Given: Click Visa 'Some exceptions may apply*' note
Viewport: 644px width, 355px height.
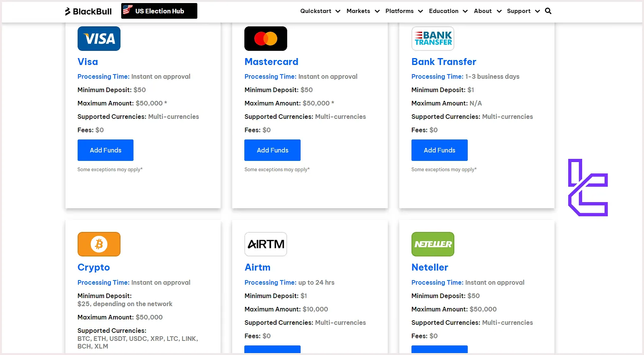Looking at the screenshot, I should tap(110, 170).
